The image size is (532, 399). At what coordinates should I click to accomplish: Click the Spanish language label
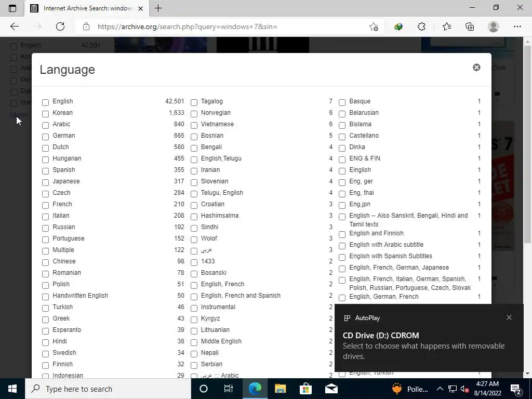[64, 170]
